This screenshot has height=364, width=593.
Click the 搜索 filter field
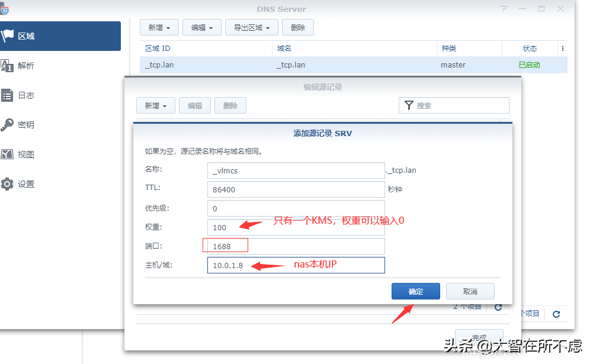454,105
